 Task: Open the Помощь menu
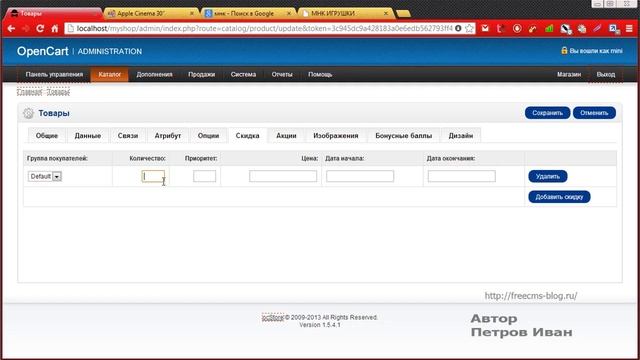320,75
